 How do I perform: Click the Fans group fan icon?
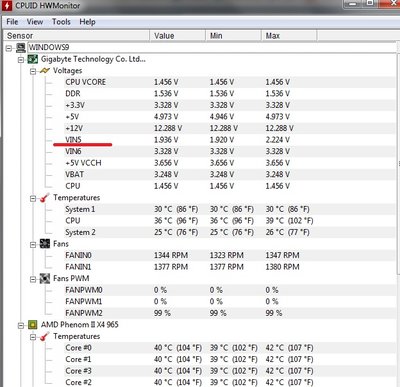click(x=45, y=244)
